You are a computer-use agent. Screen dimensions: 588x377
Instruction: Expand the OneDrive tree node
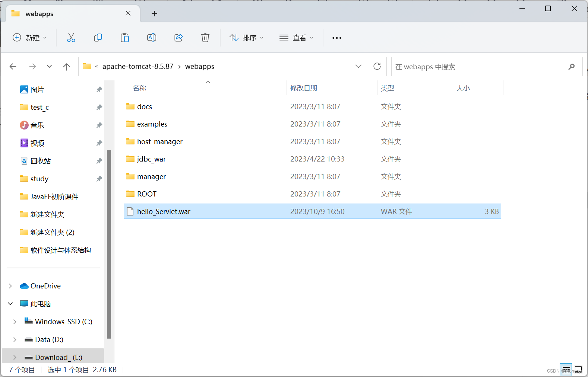point(10,286)
